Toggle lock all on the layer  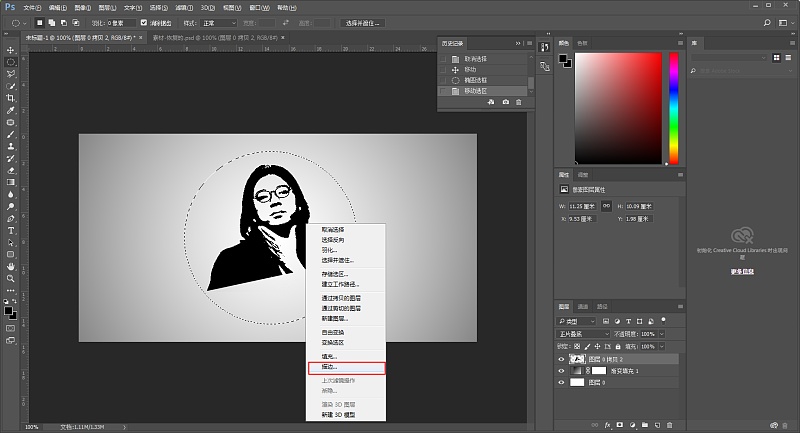point(618,346)
